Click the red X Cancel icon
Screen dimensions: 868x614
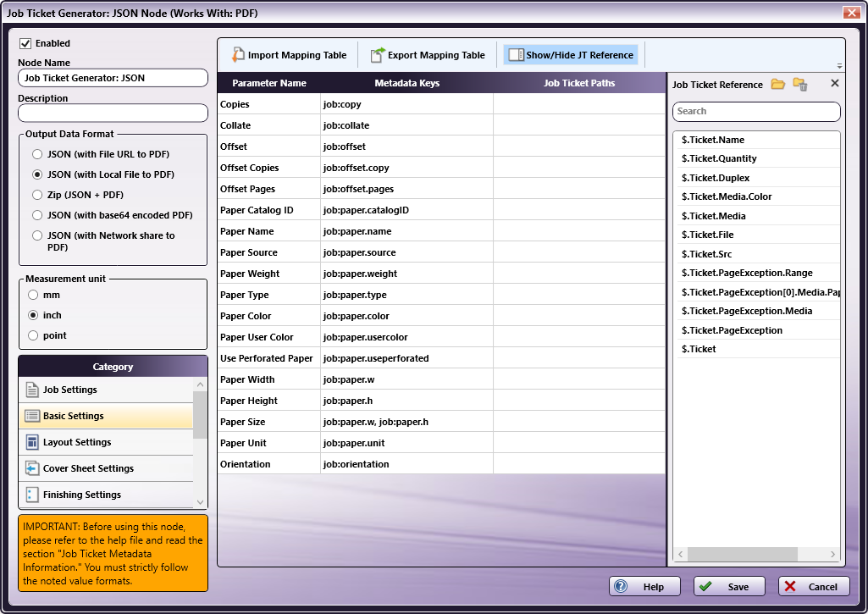tap(790, 586)
